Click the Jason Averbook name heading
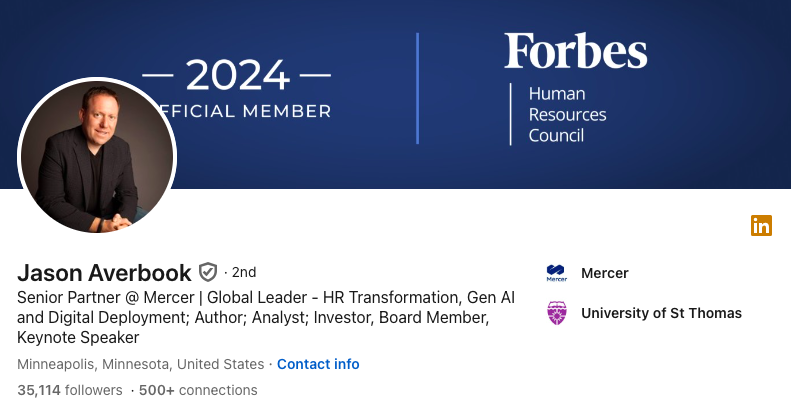This screenshot has width=791, height=403. [x=104, y=273]
